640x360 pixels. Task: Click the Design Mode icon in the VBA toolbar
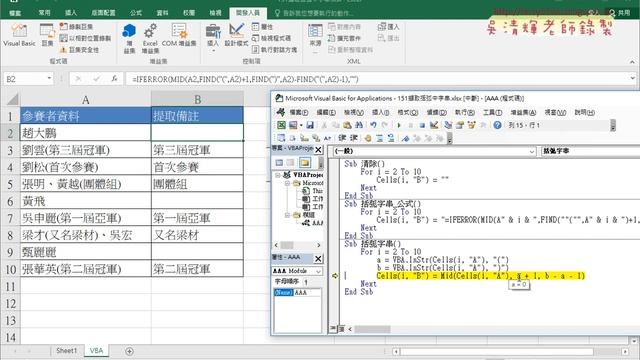pyautogui.click(x=434, y=125)
